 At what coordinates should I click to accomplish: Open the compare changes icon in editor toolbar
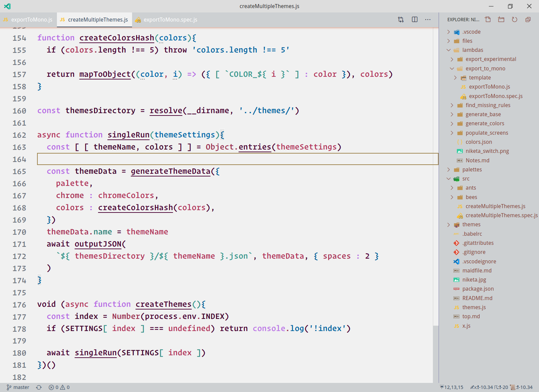[401, 20]
